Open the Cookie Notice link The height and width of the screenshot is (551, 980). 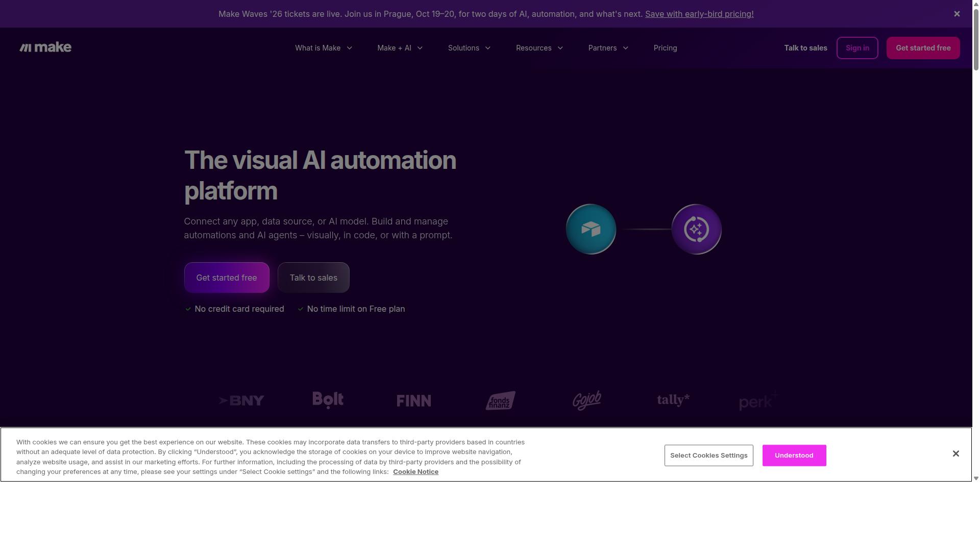(x=415, y=472)
